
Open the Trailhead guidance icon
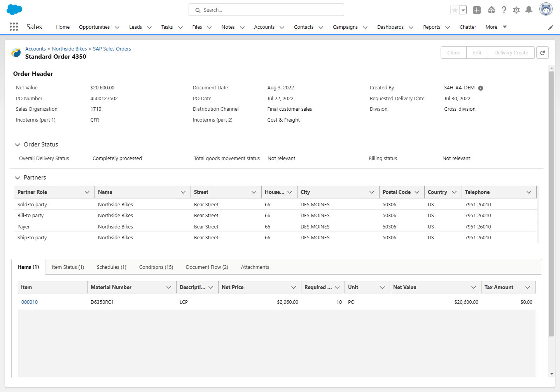[x=492, y=10]
